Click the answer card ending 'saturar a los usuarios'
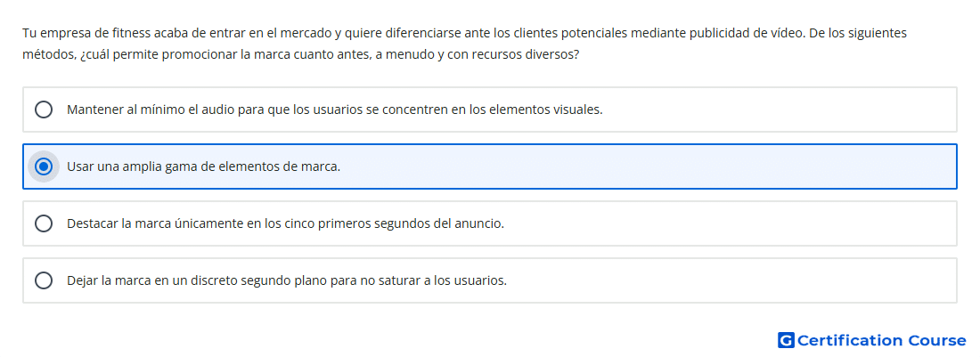Image resolution: width=980 pixels, height=357 pixels. (x=490, y=280)
